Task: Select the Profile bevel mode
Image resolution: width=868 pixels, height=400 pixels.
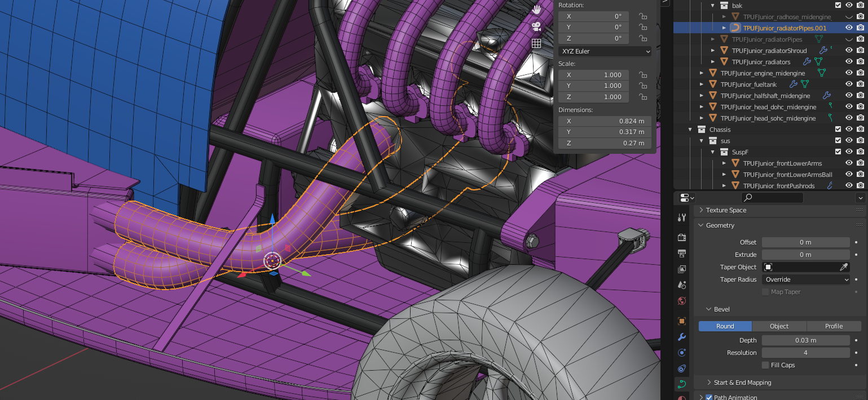Action: point(834,326)
